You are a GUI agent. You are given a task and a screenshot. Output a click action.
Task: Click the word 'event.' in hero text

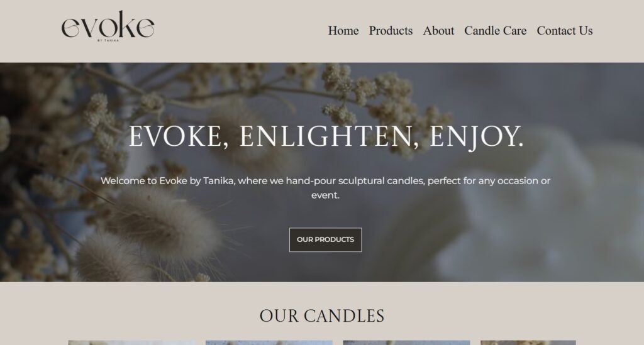(325, 195)
